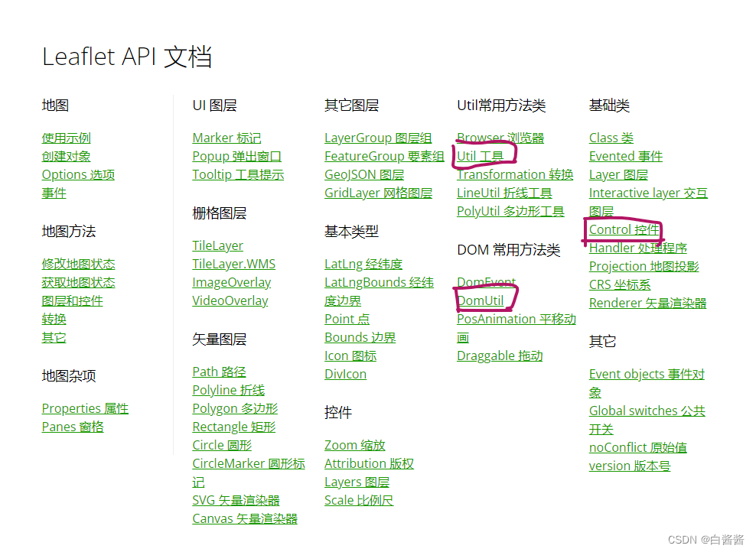Click the TileLayer.WMS link
The height and width of the screenshot is (552, 756).
click(233, 263)
